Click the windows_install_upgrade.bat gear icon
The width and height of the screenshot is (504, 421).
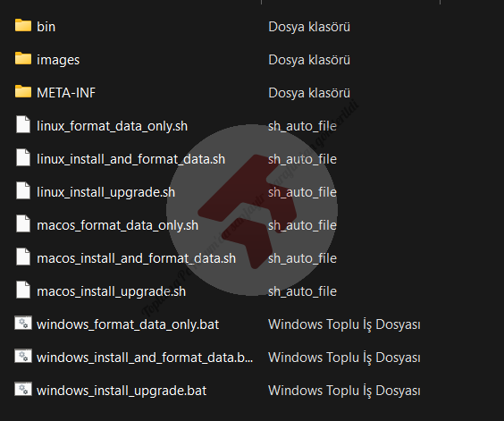click(x=23, y=389)
